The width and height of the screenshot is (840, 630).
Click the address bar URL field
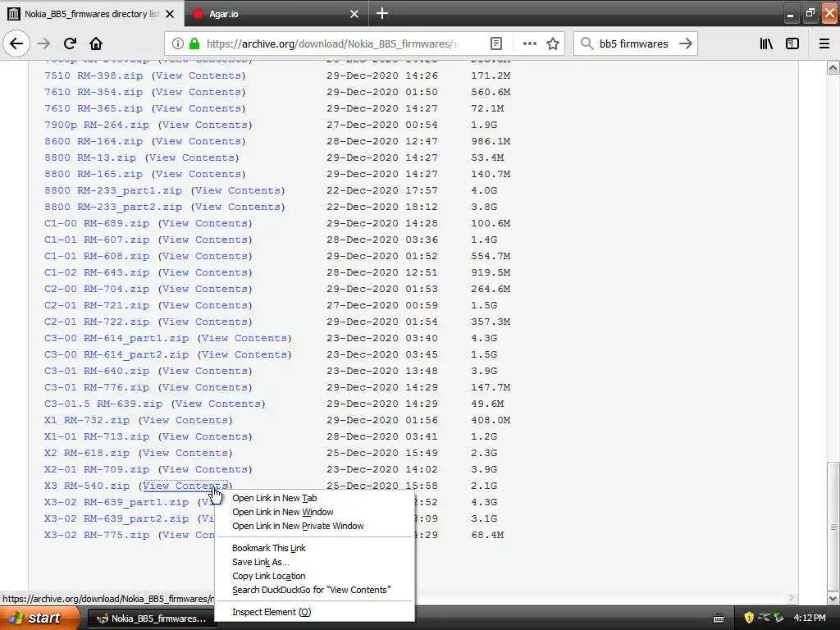[332, 44]
